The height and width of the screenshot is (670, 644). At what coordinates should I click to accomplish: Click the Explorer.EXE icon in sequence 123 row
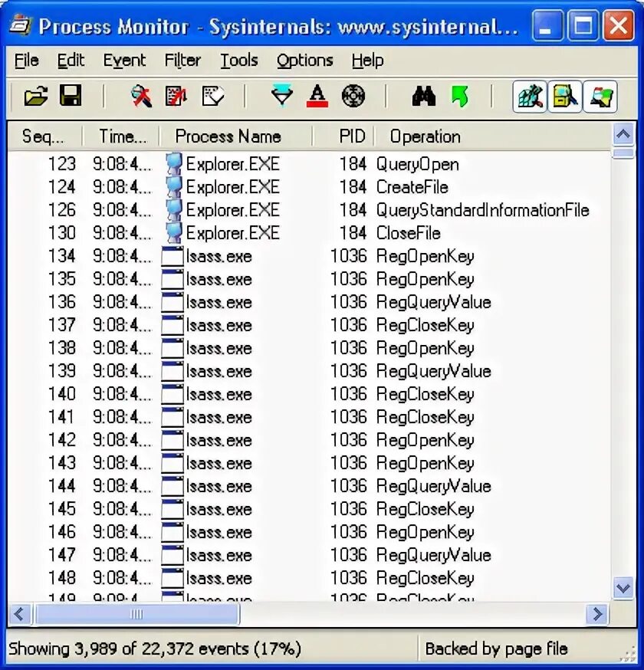(173, 164)
